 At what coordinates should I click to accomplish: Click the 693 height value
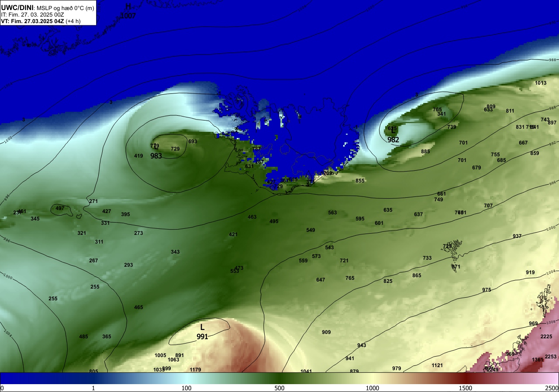coord(193,141)
